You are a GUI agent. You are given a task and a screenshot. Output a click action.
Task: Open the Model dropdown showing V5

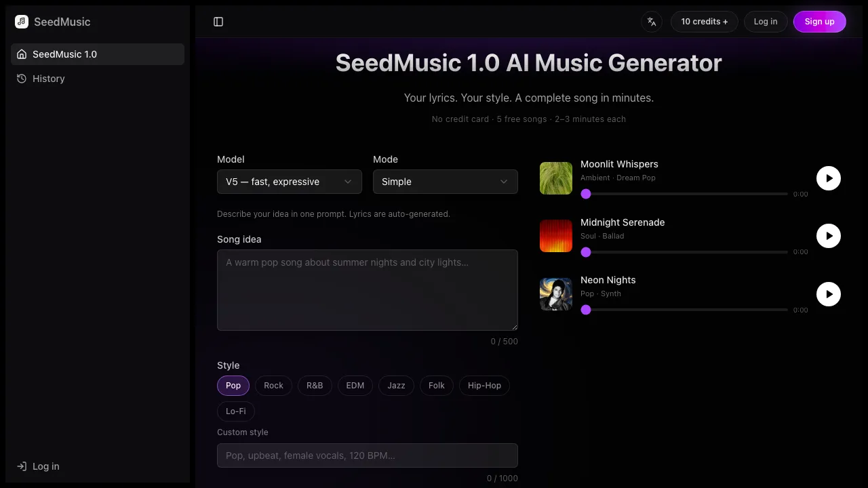(x=290, y=182)
